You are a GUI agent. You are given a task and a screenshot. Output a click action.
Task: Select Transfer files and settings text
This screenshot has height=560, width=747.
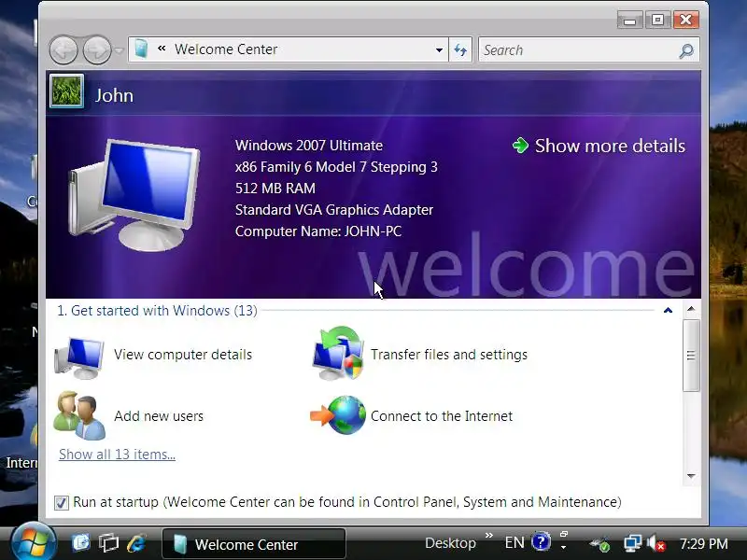(449, 355)
